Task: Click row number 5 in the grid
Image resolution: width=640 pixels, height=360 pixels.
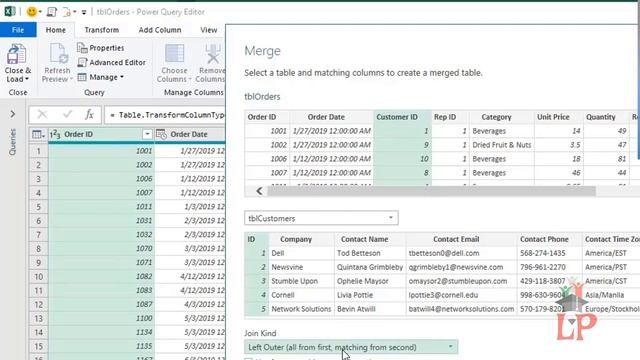Action: tap(38, 207)
